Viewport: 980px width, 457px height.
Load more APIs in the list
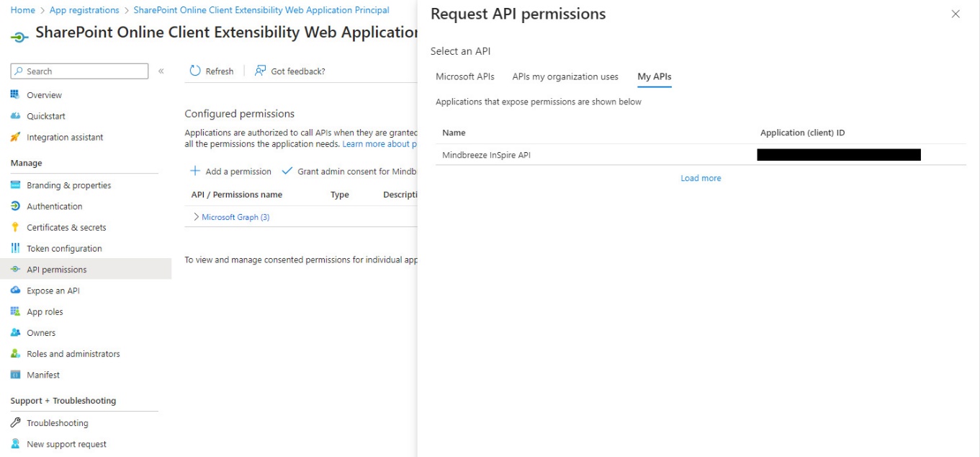(x=701, y=178)
